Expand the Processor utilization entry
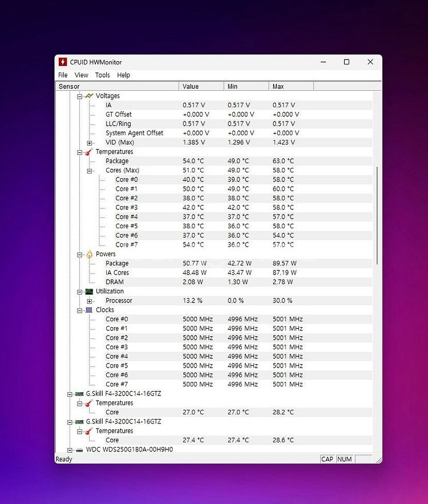428x504 pixels. click(x=90, y=301)
